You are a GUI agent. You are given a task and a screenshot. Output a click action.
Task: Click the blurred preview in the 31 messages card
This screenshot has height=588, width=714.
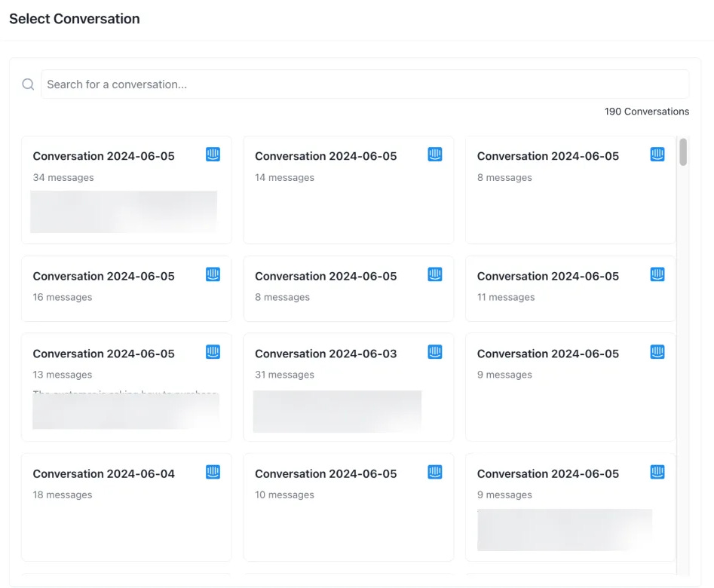(x=338, y=412)
